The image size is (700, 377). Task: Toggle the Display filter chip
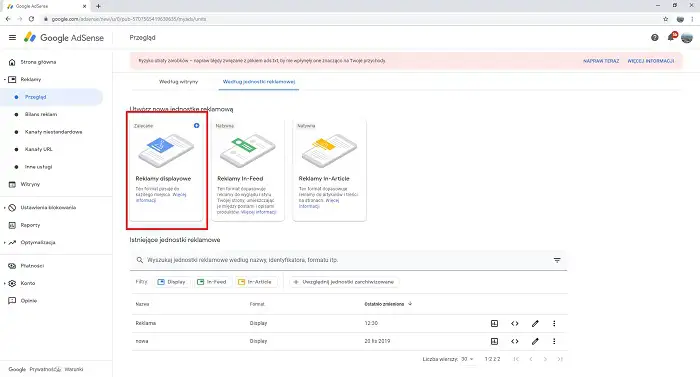pyautogui.click(x=172, y=282)
